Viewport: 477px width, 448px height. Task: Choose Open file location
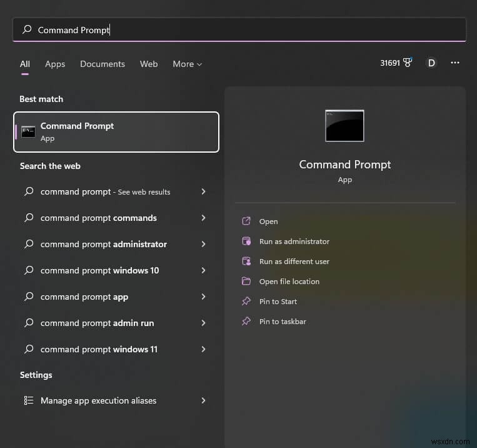(289, 282)
